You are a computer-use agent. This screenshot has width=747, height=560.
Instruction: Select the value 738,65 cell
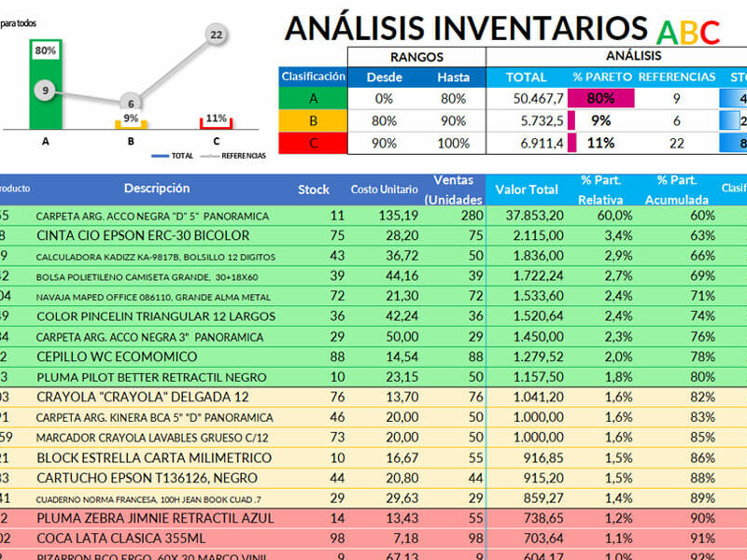(527, 518)
